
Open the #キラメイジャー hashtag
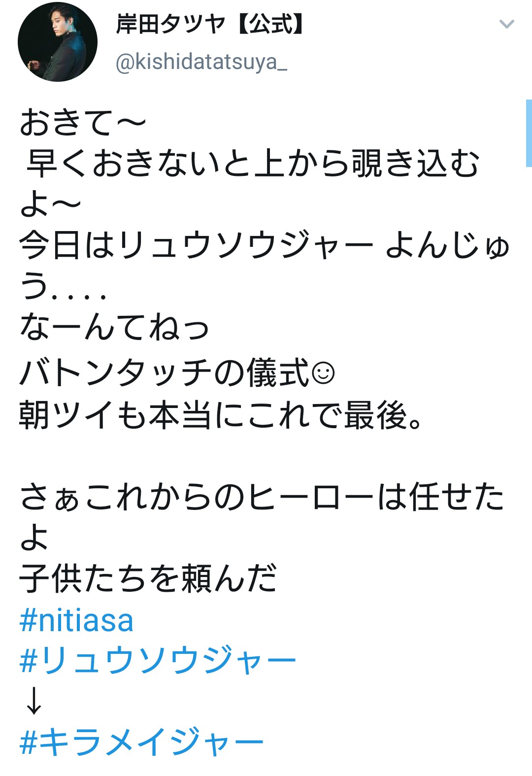pyautogui.click(x=142, y=742)
